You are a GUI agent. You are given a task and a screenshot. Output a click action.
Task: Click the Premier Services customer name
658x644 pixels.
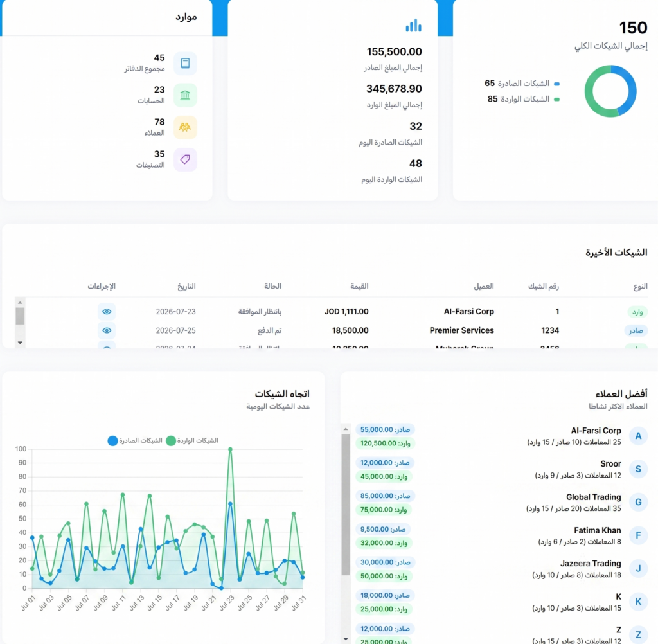click(x=461, y=330)
